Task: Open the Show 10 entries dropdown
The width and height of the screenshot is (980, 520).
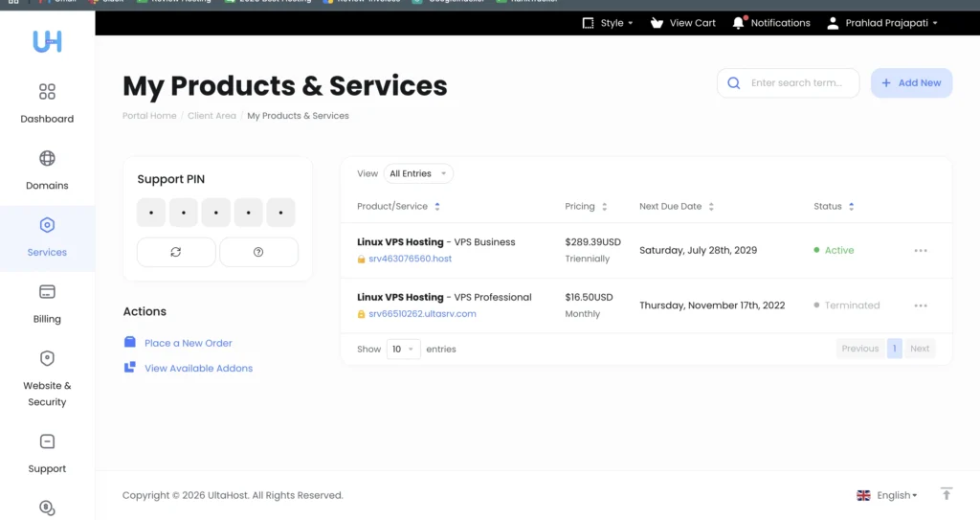Action: point(403,350)
